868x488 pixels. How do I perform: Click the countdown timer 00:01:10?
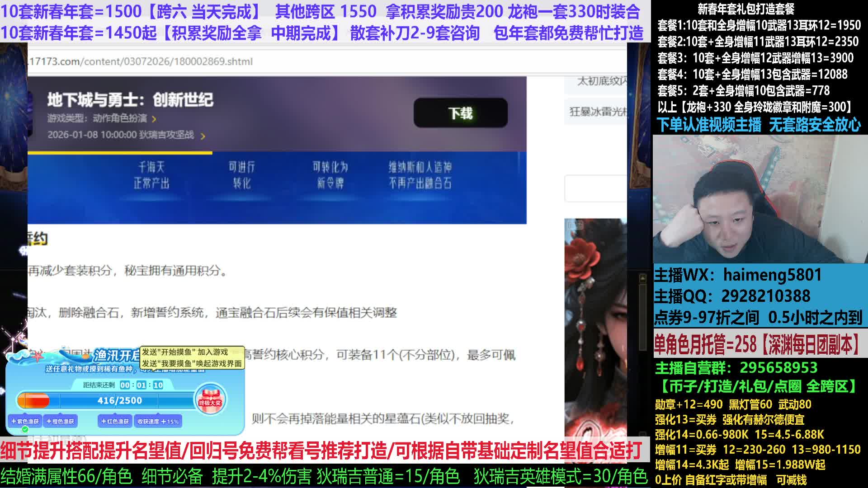pos(141,385)
